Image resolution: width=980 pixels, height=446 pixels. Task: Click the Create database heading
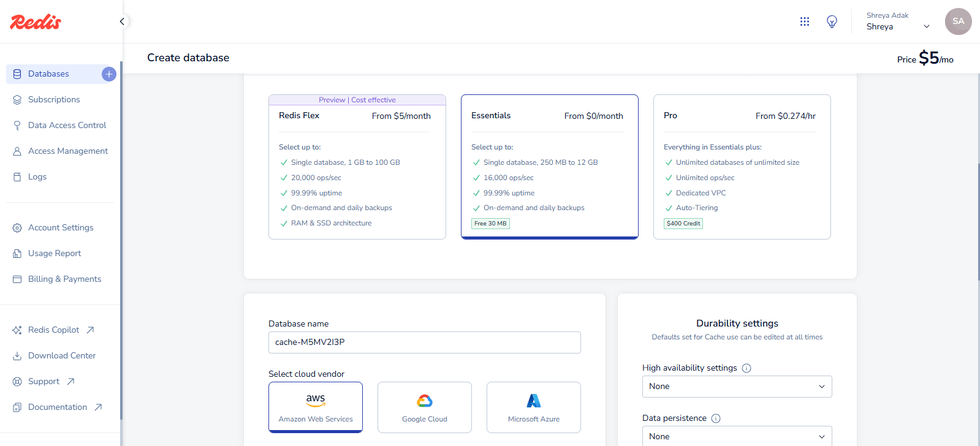click(188, 58)
